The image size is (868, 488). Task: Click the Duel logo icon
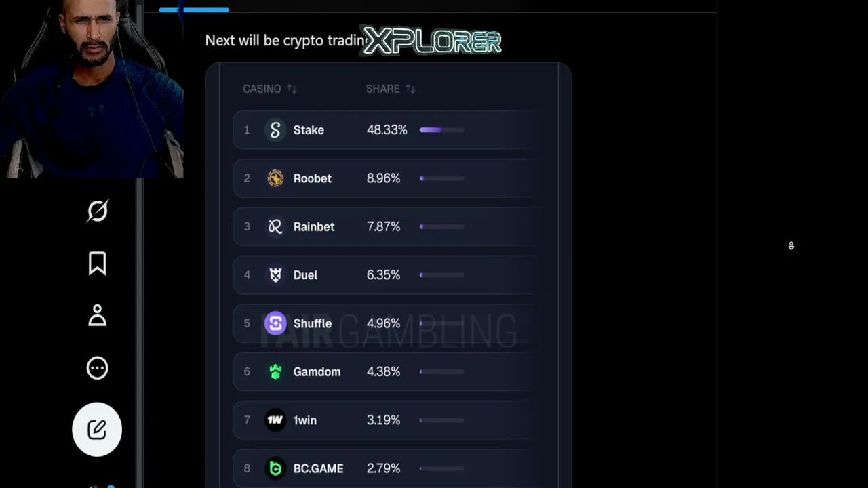(x=275, y=274)
